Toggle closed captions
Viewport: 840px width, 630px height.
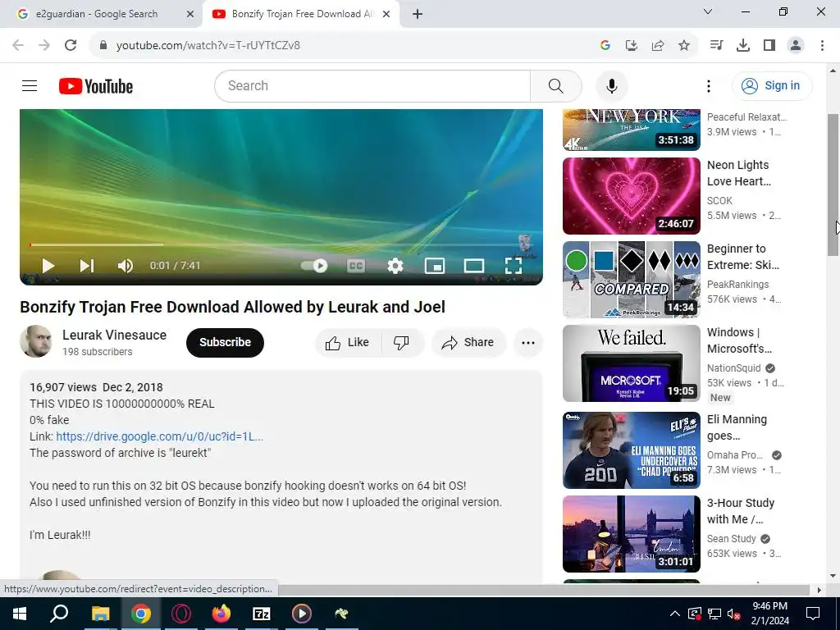click(x=356, y=266)
